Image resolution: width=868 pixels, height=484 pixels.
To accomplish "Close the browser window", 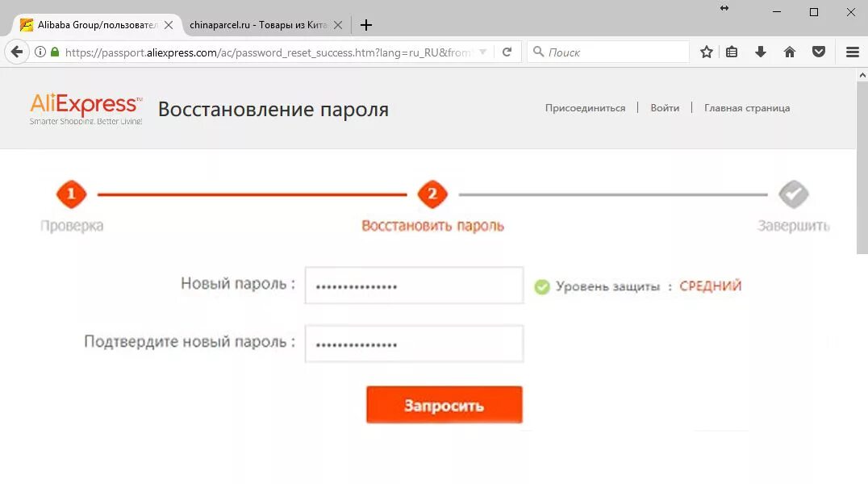I will click(851, 11).
